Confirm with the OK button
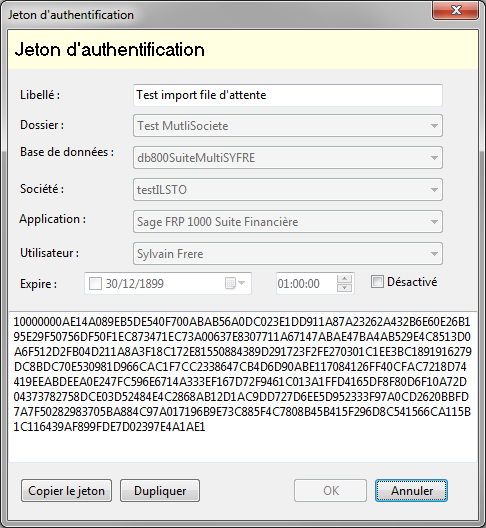The image size is (486, 528). click(x=330, y=491)
